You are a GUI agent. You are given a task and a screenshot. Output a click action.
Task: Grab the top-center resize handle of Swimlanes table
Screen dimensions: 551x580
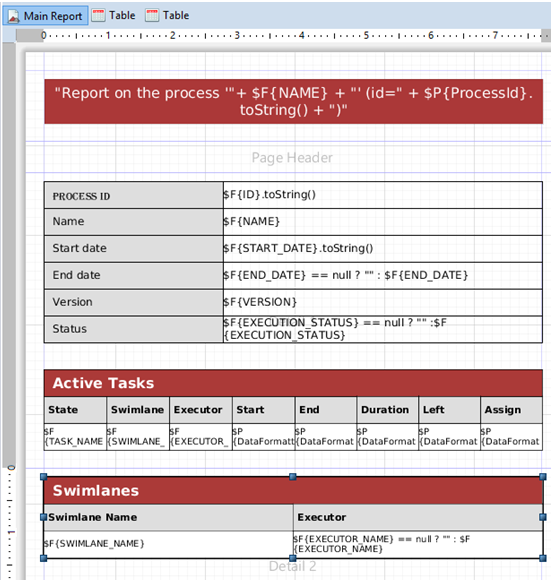(x=293, y=477)
